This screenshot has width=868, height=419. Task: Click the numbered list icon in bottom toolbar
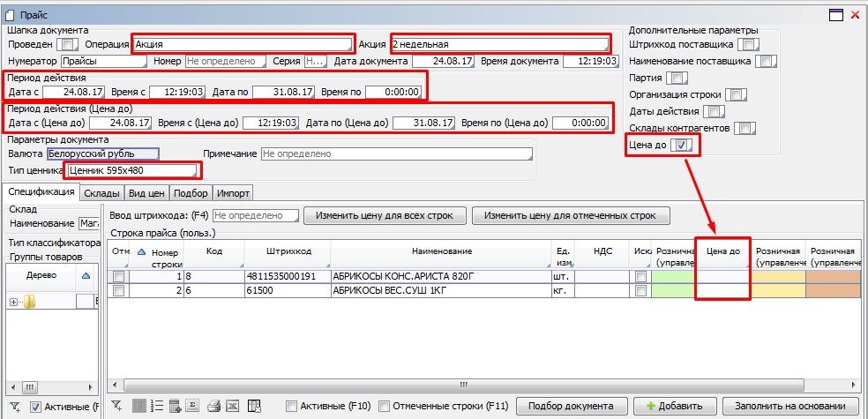[x=157, y=406]
